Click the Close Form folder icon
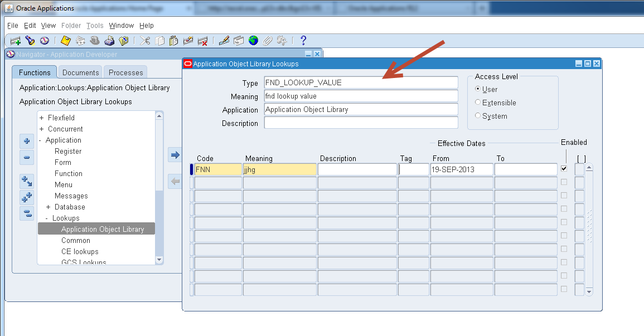644x336 pixels. click(x=124, y=41)
